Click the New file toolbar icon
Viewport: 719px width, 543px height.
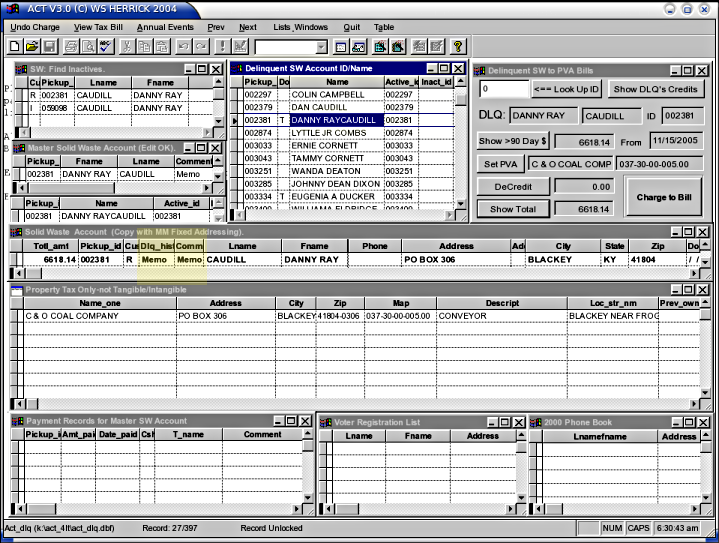15,46
